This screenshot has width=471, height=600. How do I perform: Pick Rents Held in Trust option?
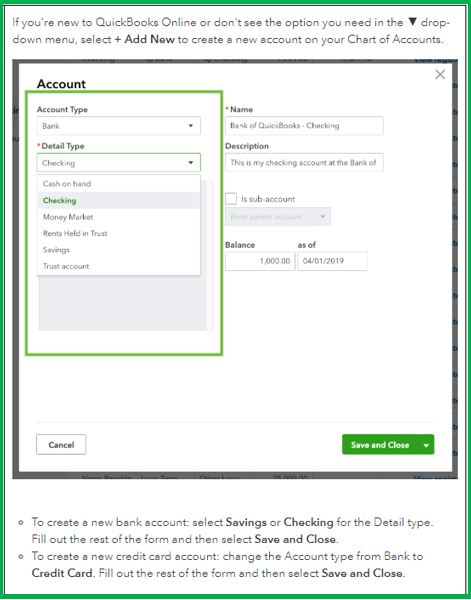(x=119, y=233)
